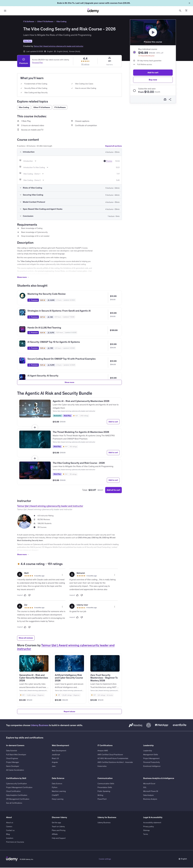The image size is (193, 868).
Task: Open options menu on Zul's review
Action: [62, 607]
